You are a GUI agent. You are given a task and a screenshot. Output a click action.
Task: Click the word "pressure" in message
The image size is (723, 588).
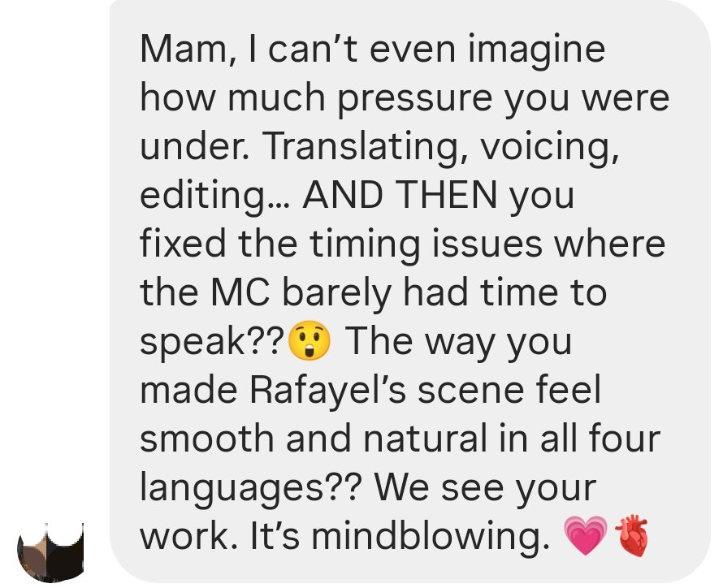point(415,99)
